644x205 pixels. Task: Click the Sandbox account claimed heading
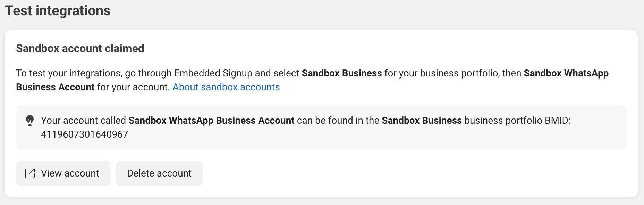(80, 48)
